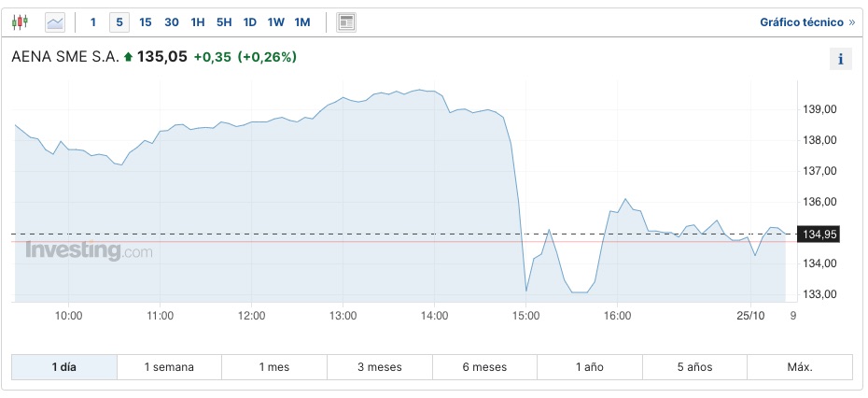868x398 pixels.
Task: View the 3 meses range
Action: click(380, 367)
